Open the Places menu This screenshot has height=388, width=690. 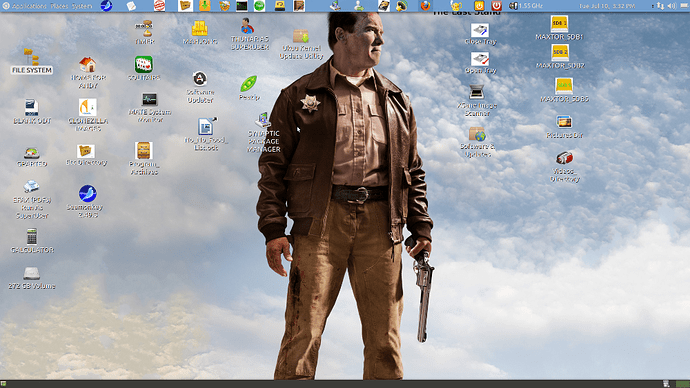click(x=59, y=6)
